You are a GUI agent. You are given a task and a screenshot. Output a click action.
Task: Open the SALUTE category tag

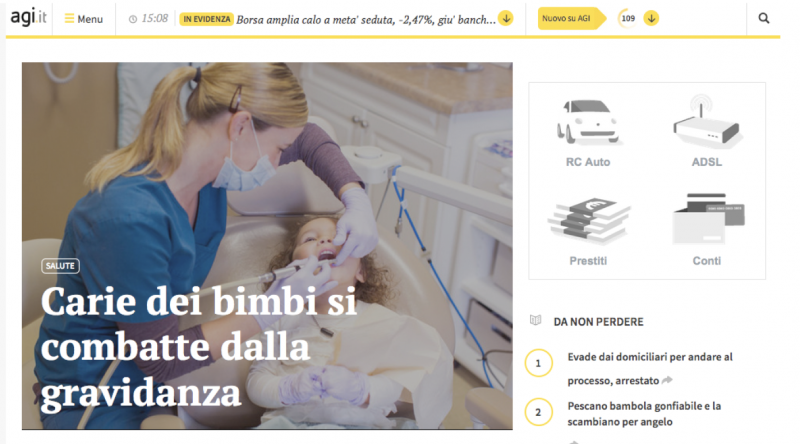60,266
